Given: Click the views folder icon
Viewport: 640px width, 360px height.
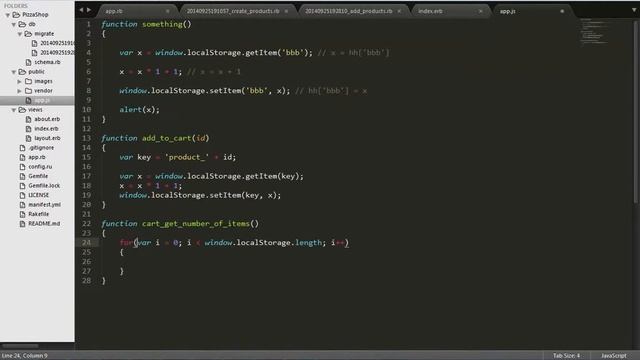Looking at the screenshot, I should (22, 110).
